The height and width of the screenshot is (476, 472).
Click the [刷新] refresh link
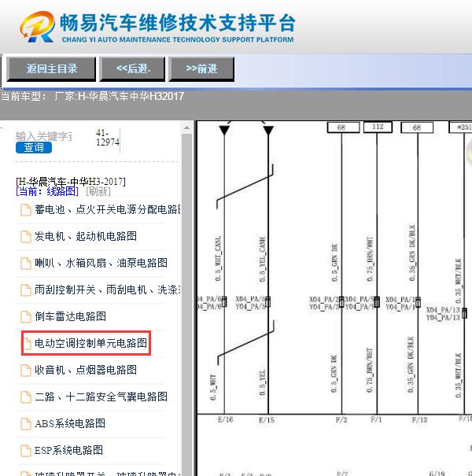click(98, 191)
